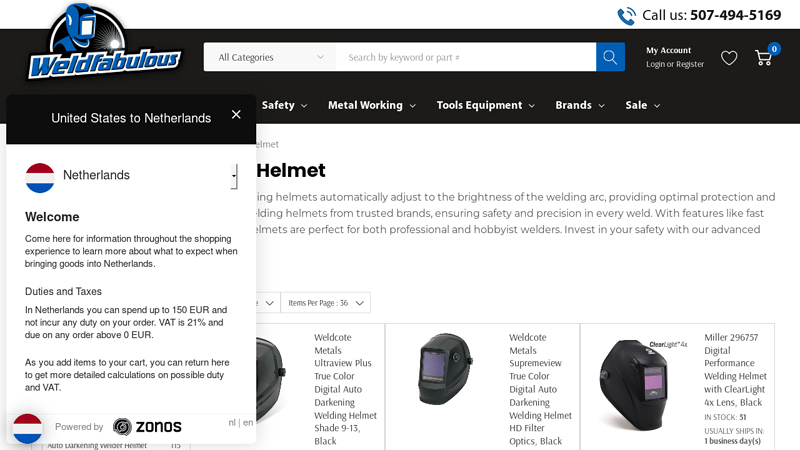Open the Brands menu

580,105
